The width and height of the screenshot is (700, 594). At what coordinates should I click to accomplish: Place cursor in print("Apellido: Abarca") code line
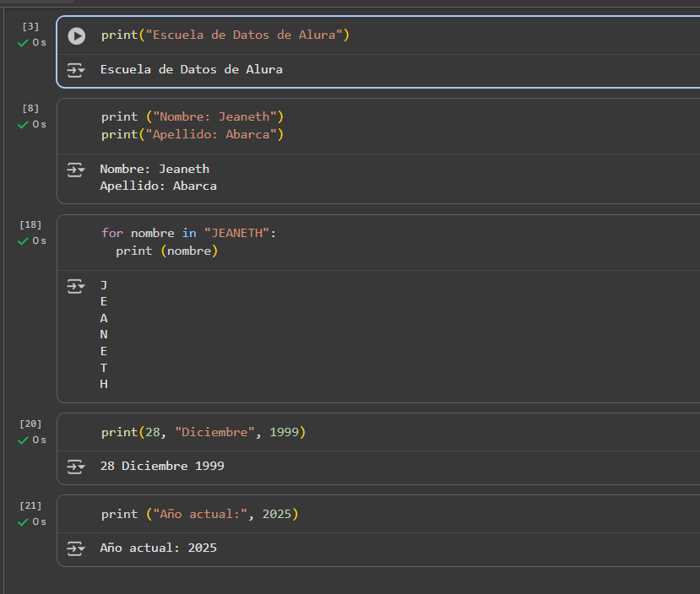(x=193, y=134)
